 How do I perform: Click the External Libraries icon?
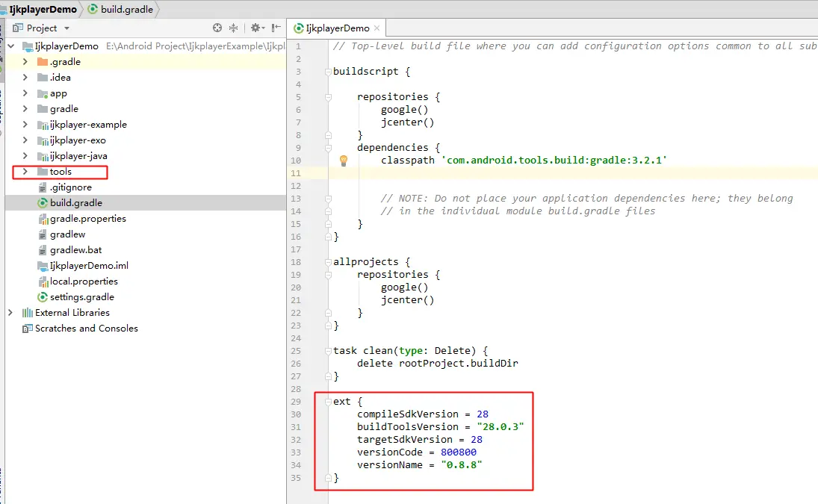(27, 312)
